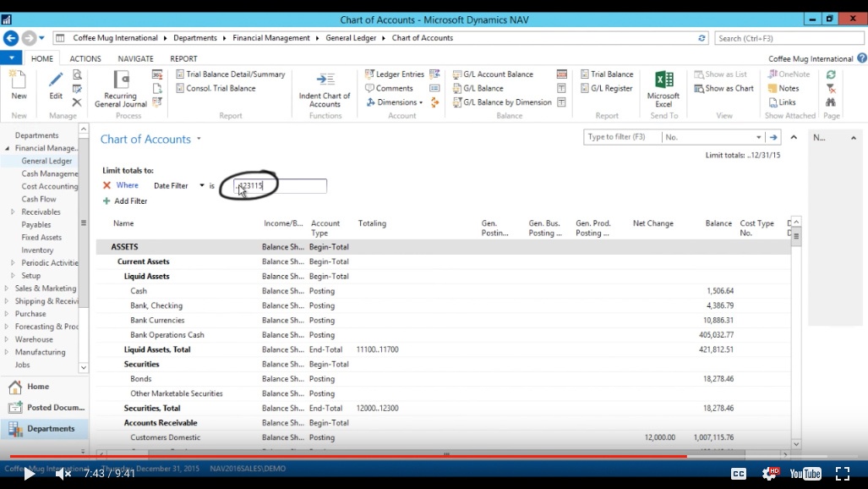Open the Home navigation button

[44, 387]
